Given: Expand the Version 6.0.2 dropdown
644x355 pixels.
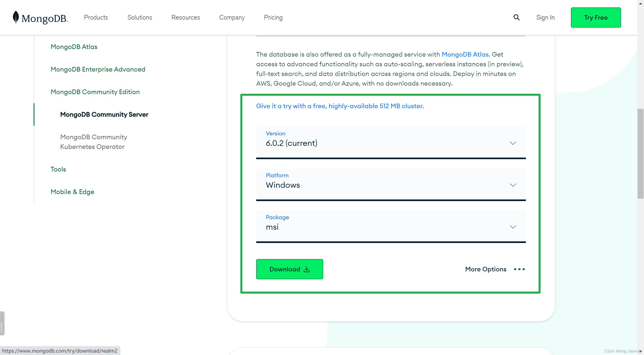Looking at the screenshot, I should (x=391, y=143).
